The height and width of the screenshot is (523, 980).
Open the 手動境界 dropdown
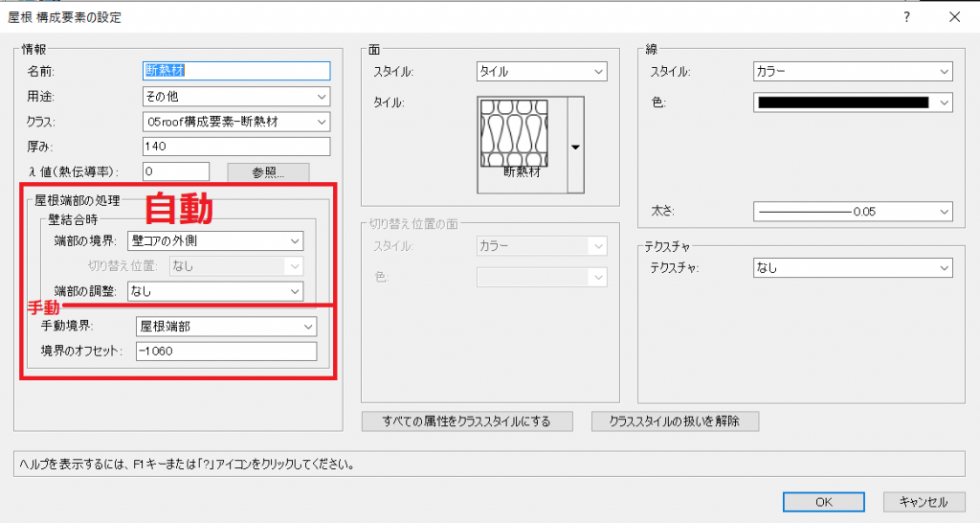(x=226, y=327)
